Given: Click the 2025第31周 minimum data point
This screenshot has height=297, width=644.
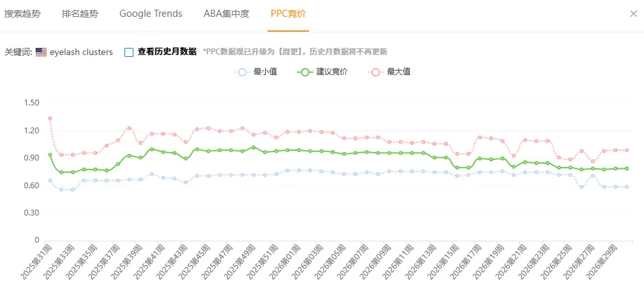Looking at the screenshot, I should pos(50,181).
